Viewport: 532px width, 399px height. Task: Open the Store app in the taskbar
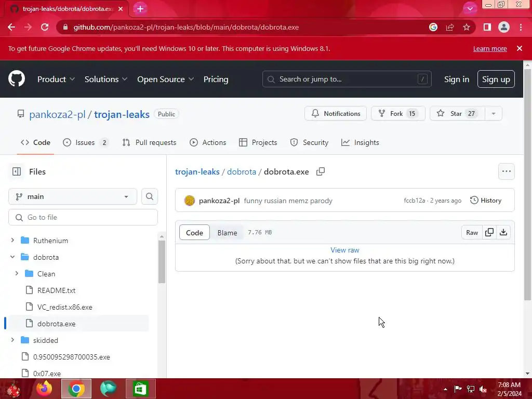tap(140, 389)
